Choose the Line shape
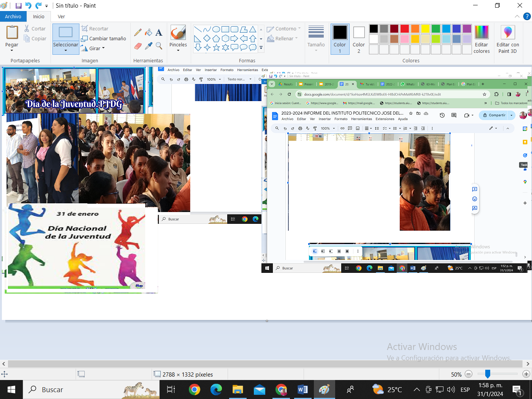The image size is (532, 399). [x=198, y=29]
